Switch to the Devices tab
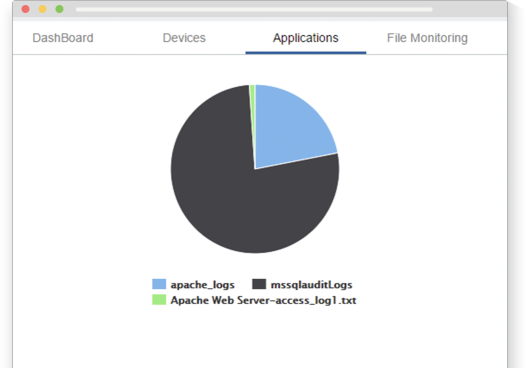 [184, 38]
